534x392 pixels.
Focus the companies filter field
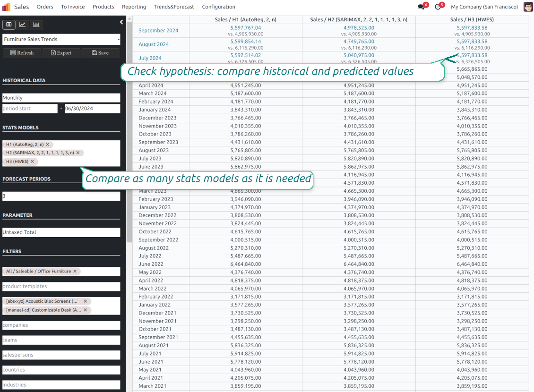tap(61, 325)
